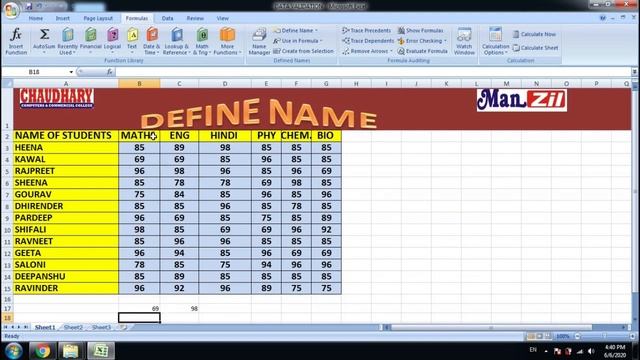Click Calculate Now
The width and height of the screenshot is (640, 360).
point(534,34)
